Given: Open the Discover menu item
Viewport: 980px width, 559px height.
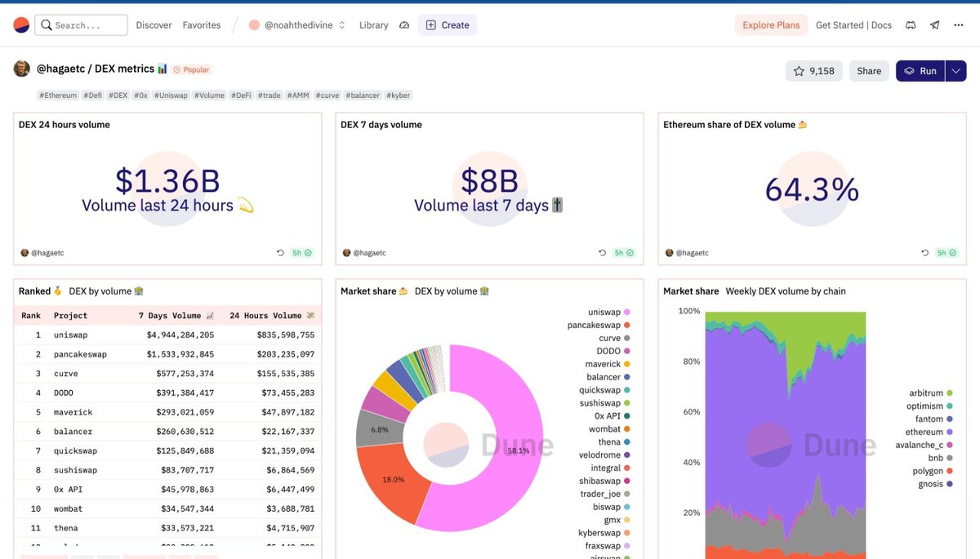Looking at the screenshot, I should (154, 25).
